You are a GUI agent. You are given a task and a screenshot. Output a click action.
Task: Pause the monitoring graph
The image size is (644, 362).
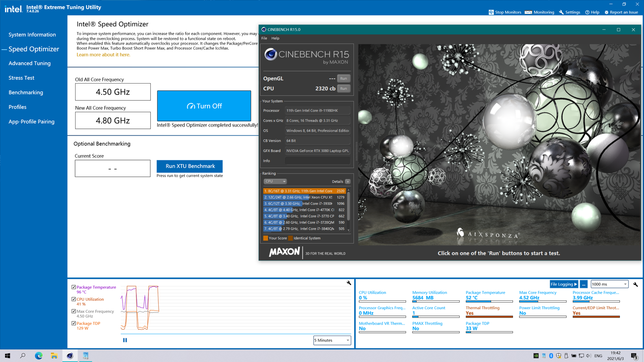coord(125,340)
